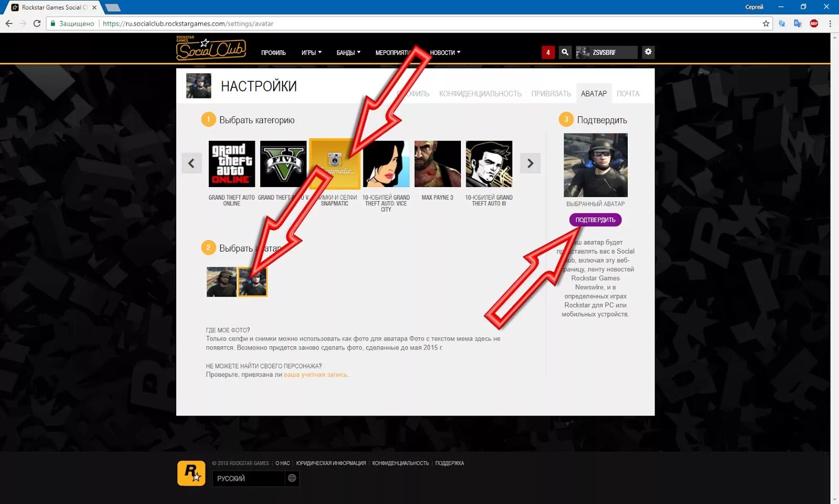The image size is (839, 504).
Task: Switch to the ПОЧТА settings tab
Action: tap(628, 93)
